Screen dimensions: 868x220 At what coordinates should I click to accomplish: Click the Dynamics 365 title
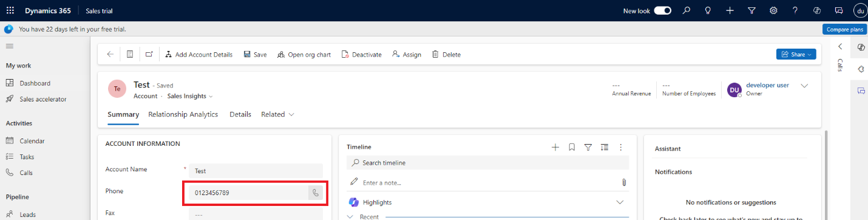tap(47, 11)
